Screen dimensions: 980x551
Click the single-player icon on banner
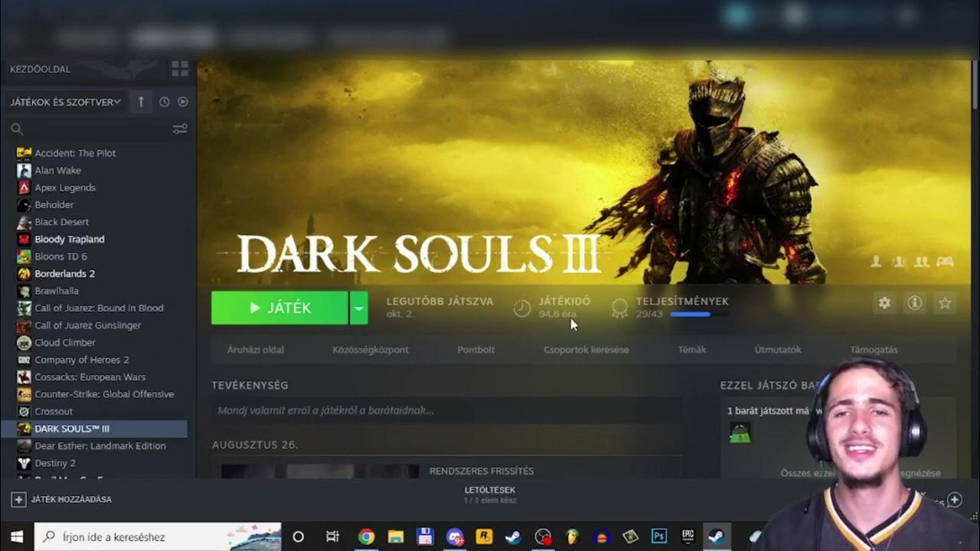(x=877, y=262)
